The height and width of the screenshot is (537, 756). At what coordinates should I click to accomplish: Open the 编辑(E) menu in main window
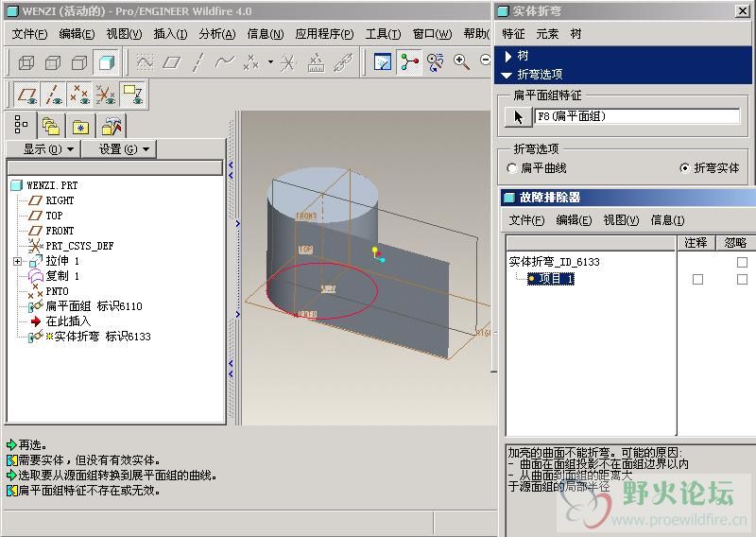pyautogui.click(x=77, y=34)
